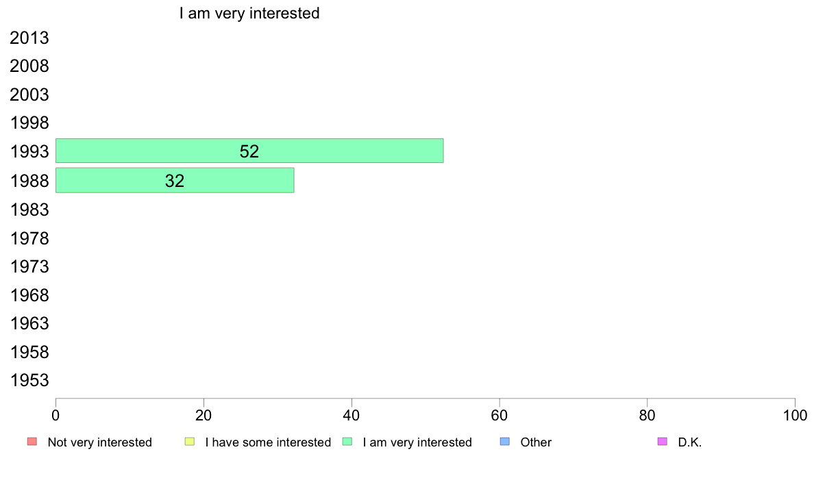Click the chart title I am very interested

(x=249, y=13)
